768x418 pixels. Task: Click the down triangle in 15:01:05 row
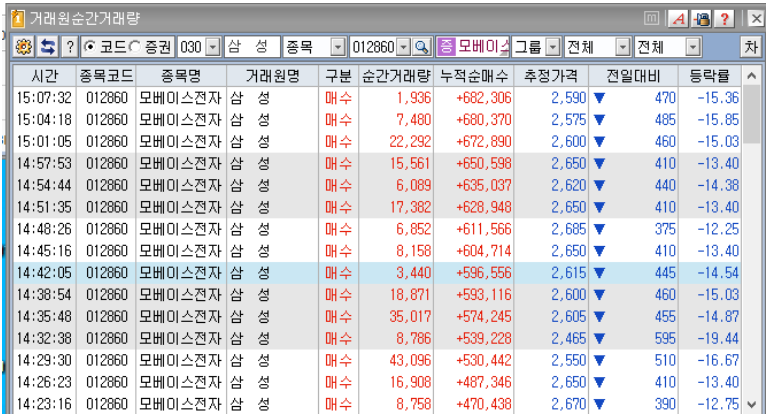(599, 142)
